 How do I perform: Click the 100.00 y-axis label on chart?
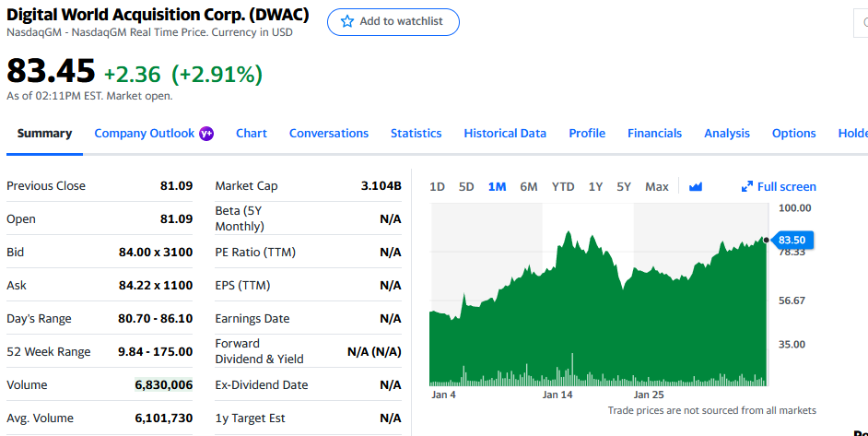(x=795, y=208)
